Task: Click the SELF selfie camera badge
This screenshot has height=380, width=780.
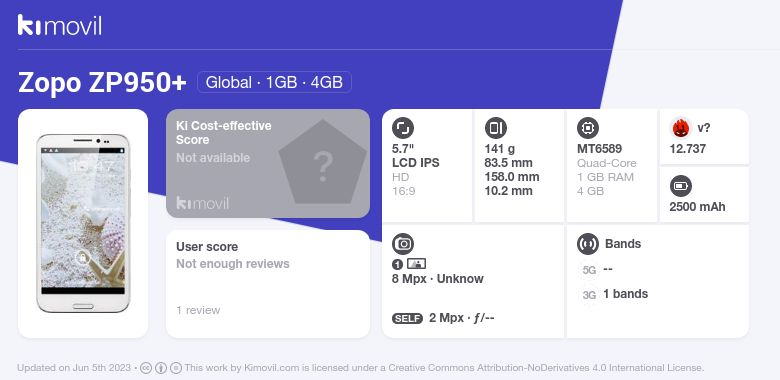Action: pos(407,318)
